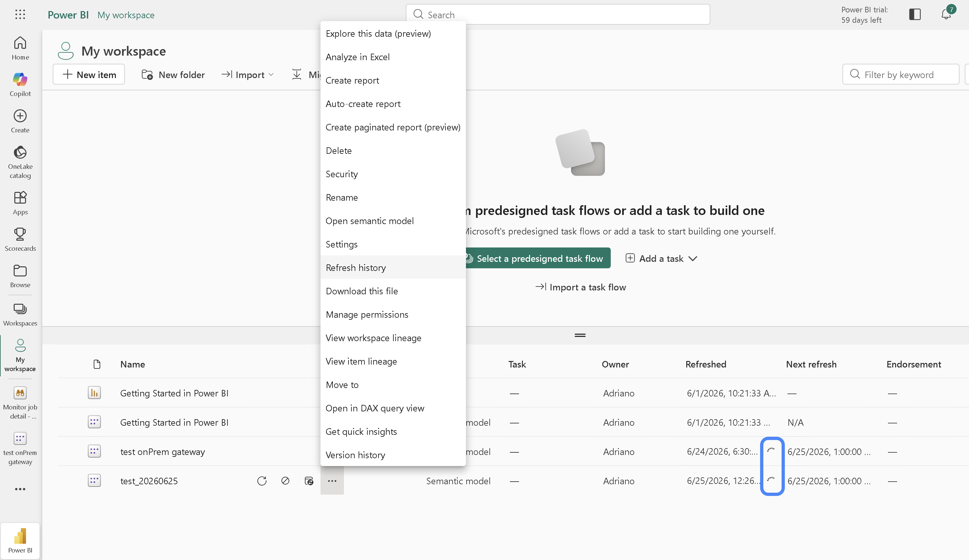This screenshot has width=969, height=560.
Task: Click the file type column header icon
Action: (97, 364)
